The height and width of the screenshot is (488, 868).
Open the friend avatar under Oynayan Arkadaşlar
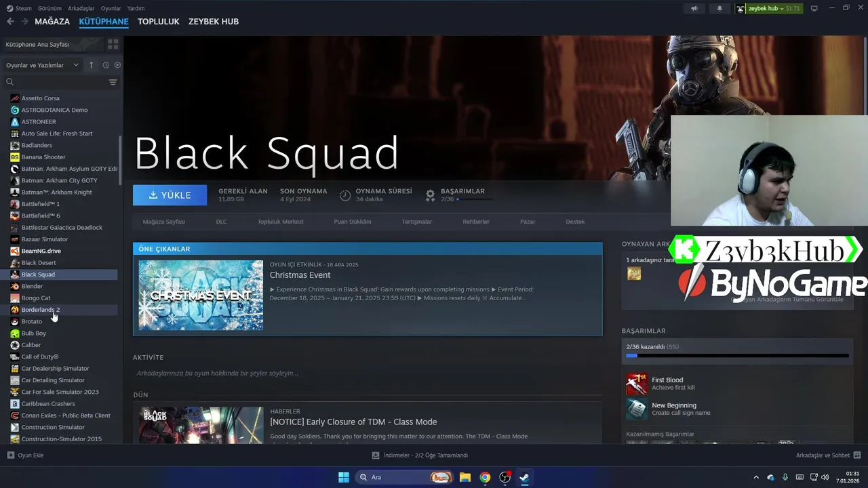click(x=634, y=273)
